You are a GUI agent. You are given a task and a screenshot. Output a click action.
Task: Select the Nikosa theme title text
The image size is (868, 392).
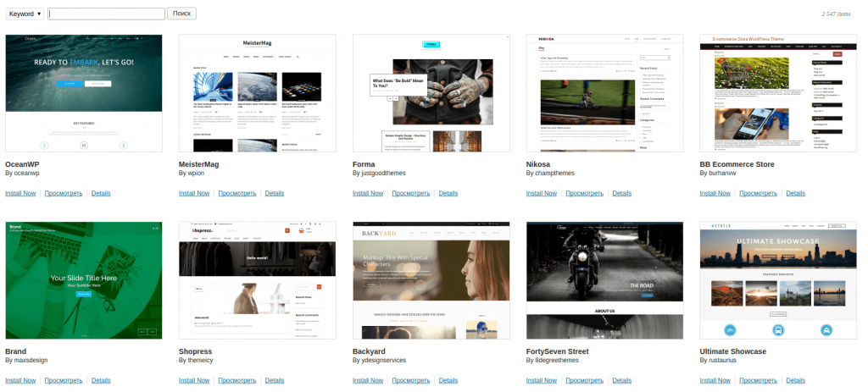538,164
